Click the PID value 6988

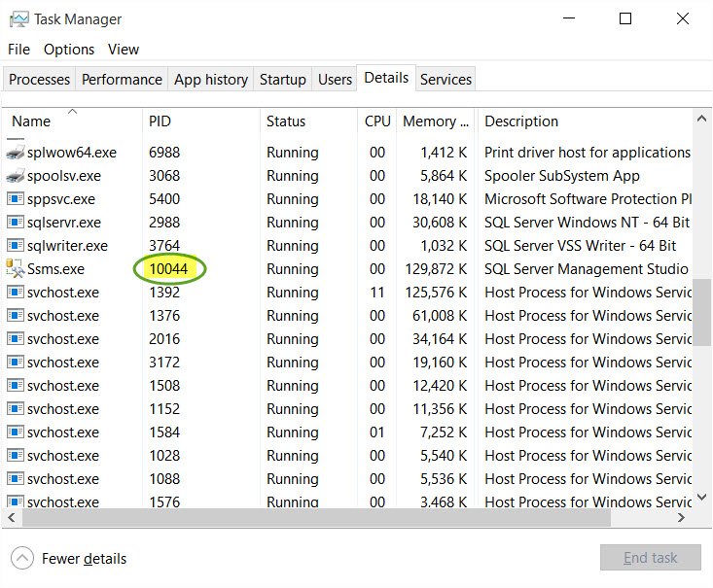coord(164,153)
